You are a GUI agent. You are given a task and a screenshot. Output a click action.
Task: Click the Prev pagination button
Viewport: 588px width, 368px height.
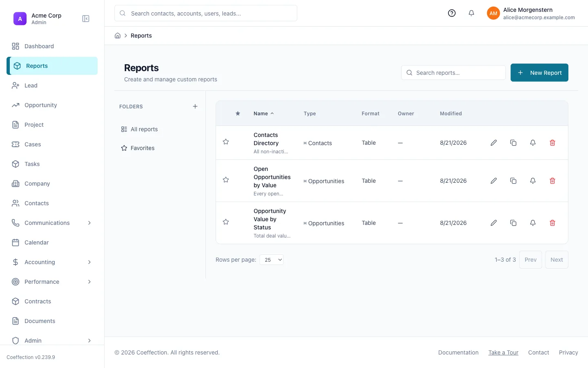point(530,260)
